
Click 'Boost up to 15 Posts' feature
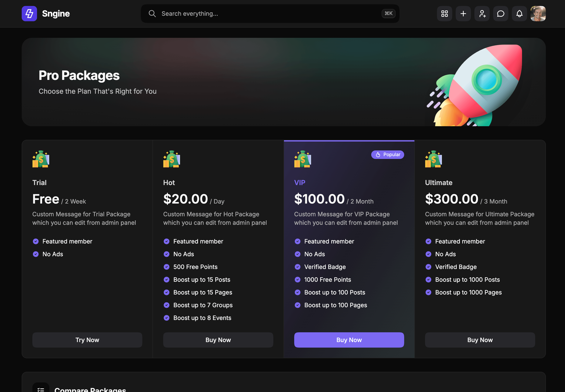click(202, 280)
